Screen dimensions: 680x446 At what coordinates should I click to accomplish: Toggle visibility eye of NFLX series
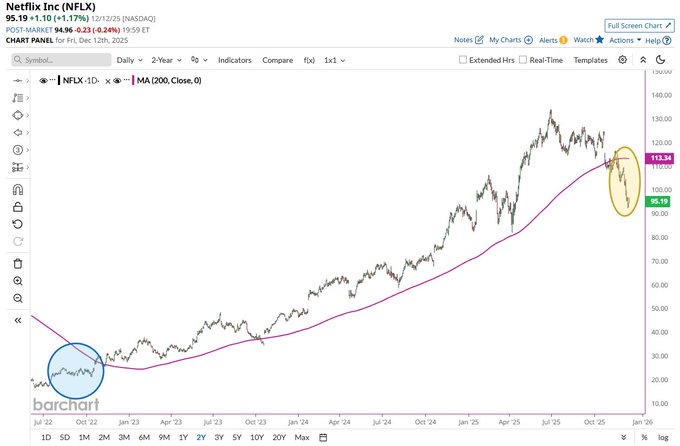coord(43,80)
